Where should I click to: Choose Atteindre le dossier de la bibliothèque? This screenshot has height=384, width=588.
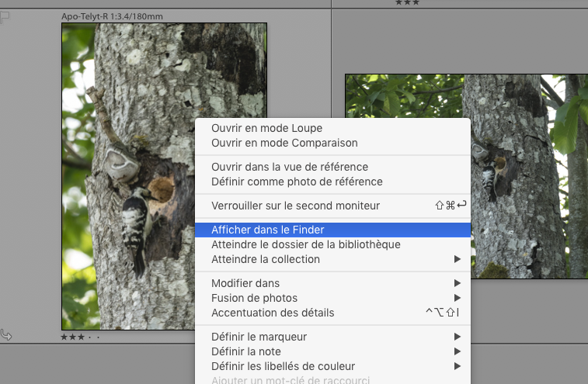point(305,244)
